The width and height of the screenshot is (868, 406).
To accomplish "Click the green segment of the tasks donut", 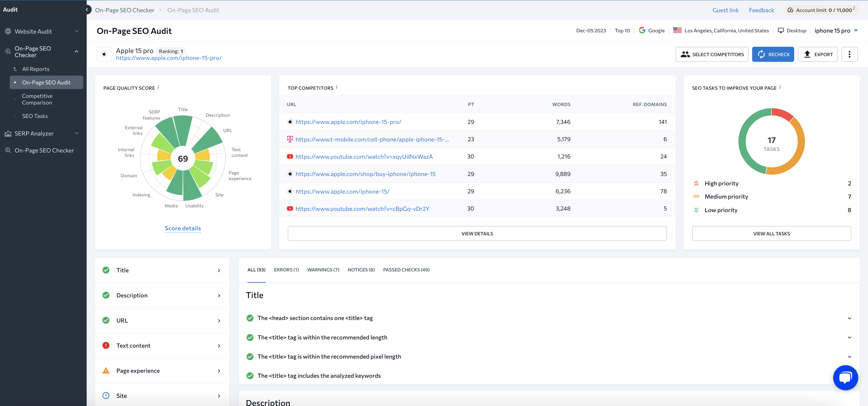I will (743, 142).
